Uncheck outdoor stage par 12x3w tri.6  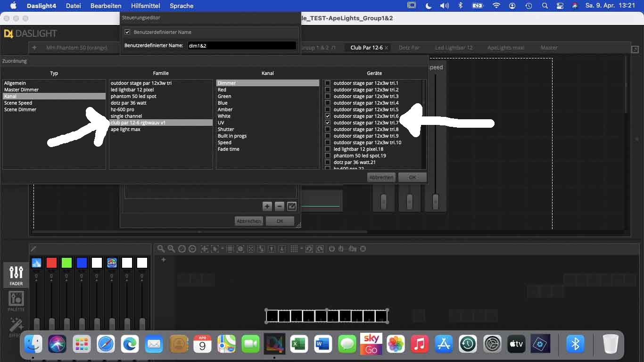pos(328,116)
